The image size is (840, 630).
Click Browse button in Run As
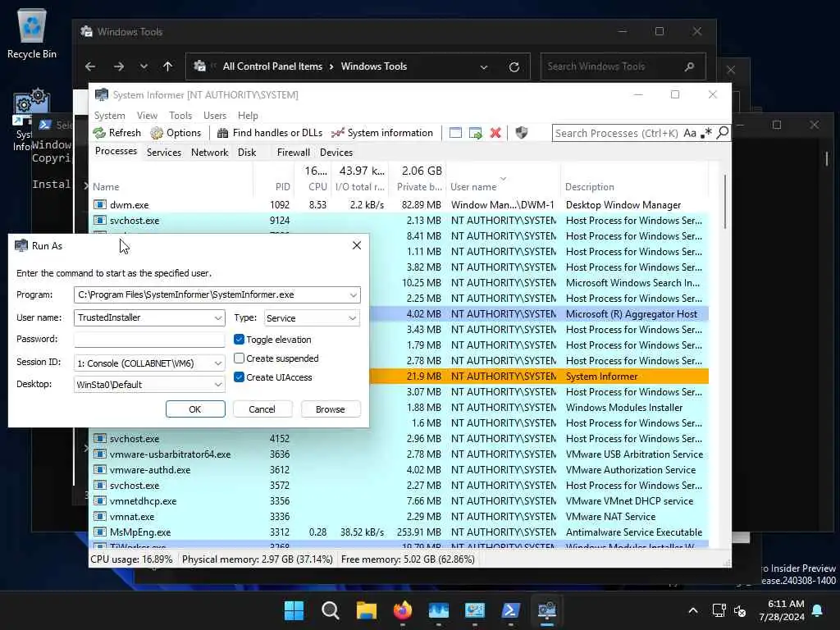(x=330, y=409)
